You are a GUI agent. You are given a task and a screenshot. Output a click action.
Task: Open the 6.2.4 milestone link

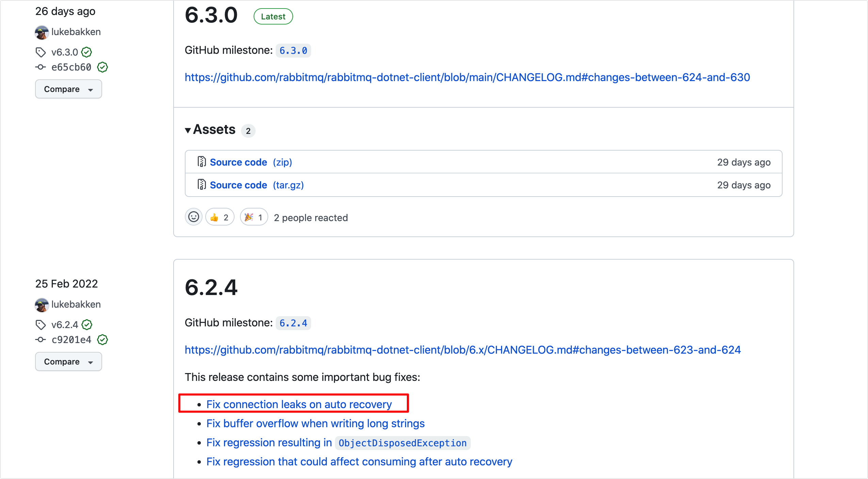(x=293, y=323)
